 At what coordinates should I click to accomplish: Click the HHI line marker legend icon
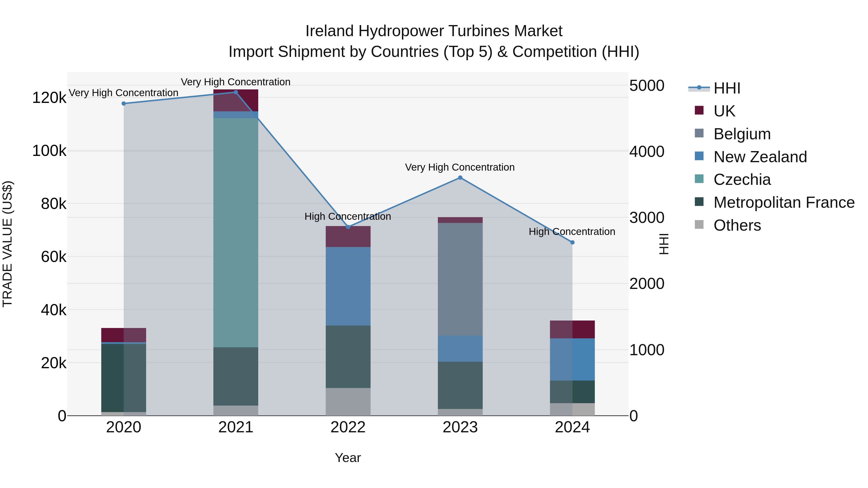pos(699,87)
